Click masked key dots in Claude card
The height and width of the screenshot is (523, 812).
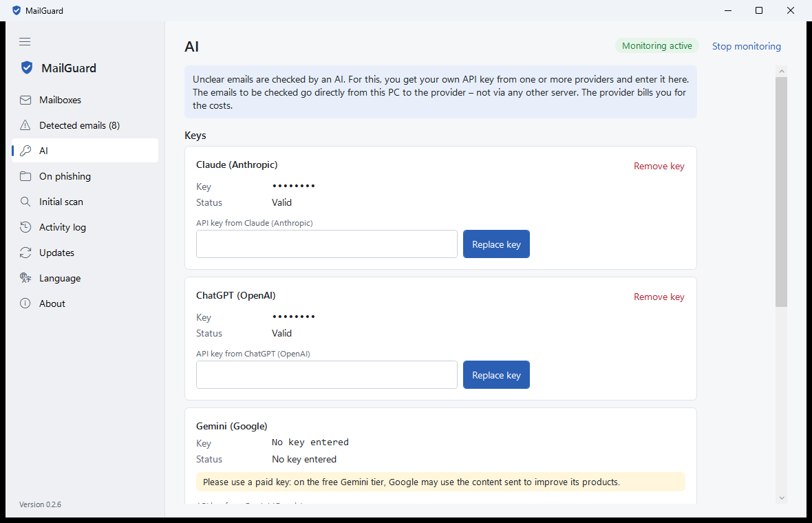pos(294,186)
